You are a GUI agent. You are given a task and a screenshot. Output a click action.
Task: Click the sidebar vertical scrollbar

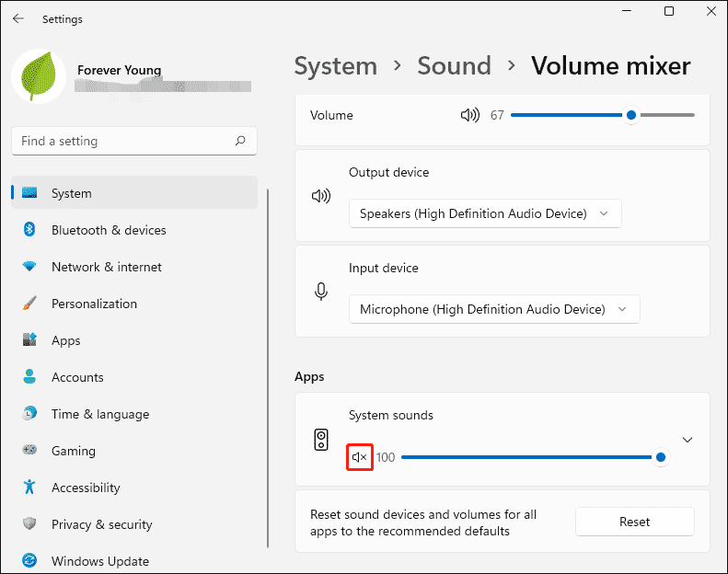pyautogui.click(x=268, y=368)
